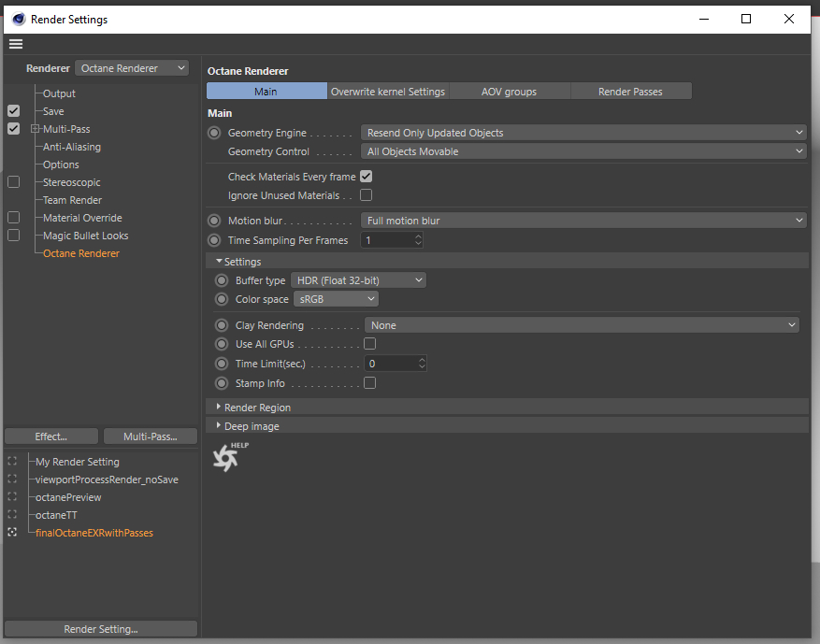Click the Motion blur animation dot
Viewport: 820px width, 644px height.
tap(214, 221)
